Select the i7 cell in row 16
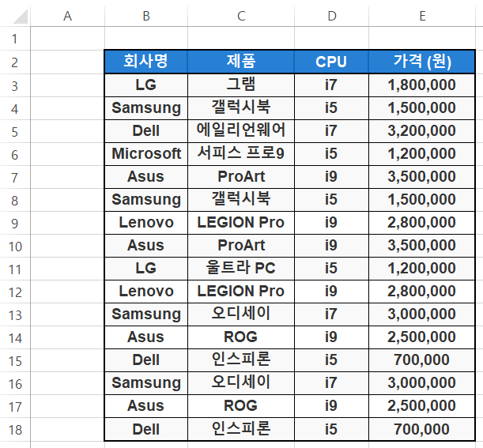Viewport: 483px width, 448px height. pyautogui.click(x=331, y=383)
